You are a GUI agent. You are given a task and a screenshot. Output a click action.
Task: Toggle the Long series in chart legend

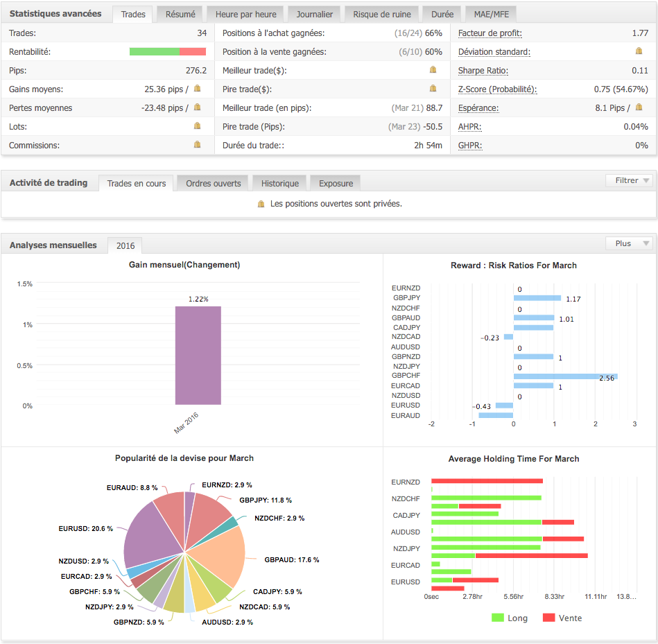click(509, 618)
